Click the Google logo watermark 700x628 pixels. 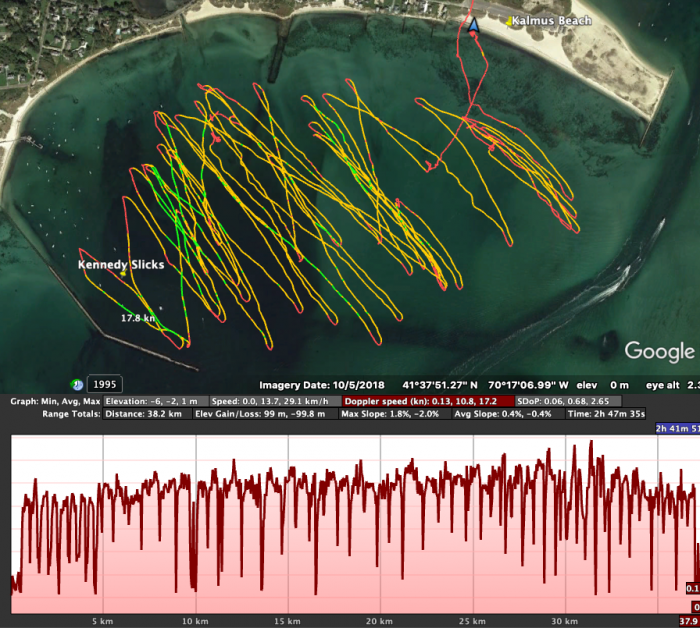coord(659,351)
